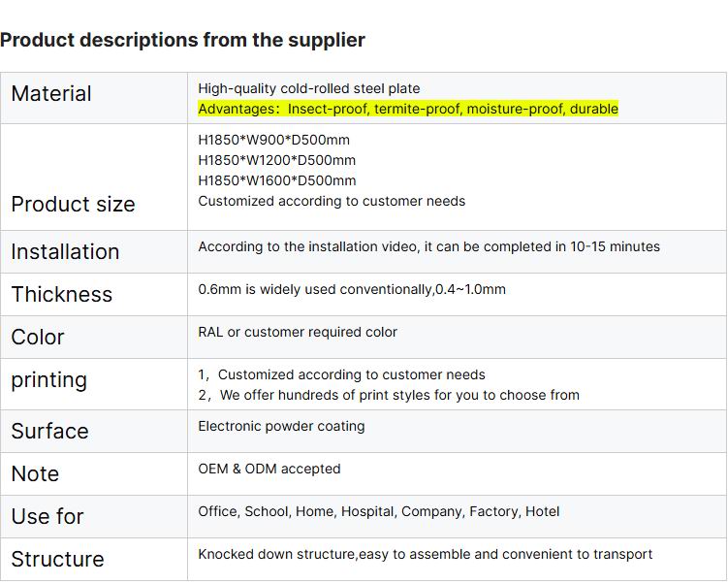Click the Thickness row label
This screenshot has width=728, height=584.
point(61,294)
